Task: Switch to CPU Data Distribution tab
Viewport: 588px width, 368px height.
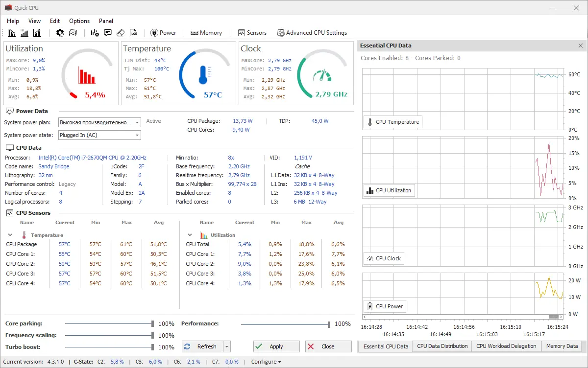Action: pos(442,346)
